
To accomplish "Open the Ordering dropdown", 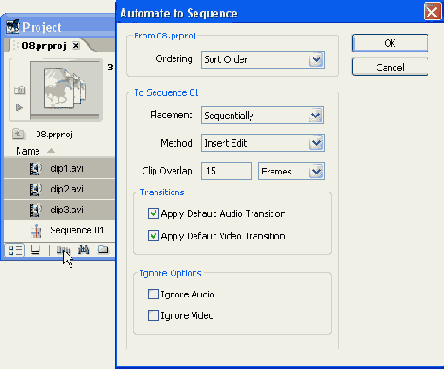I will (x=263, y=60).
